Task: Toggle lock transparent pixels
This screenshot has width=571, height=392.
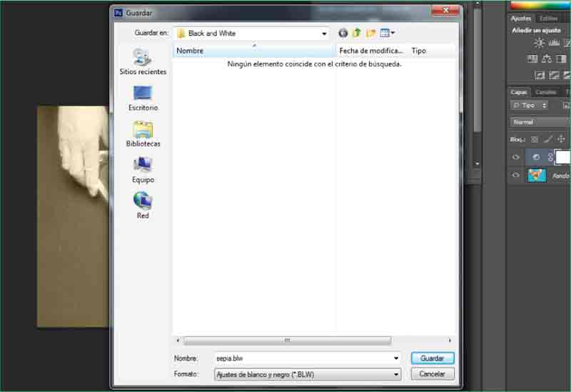Action: click(535, 139)
